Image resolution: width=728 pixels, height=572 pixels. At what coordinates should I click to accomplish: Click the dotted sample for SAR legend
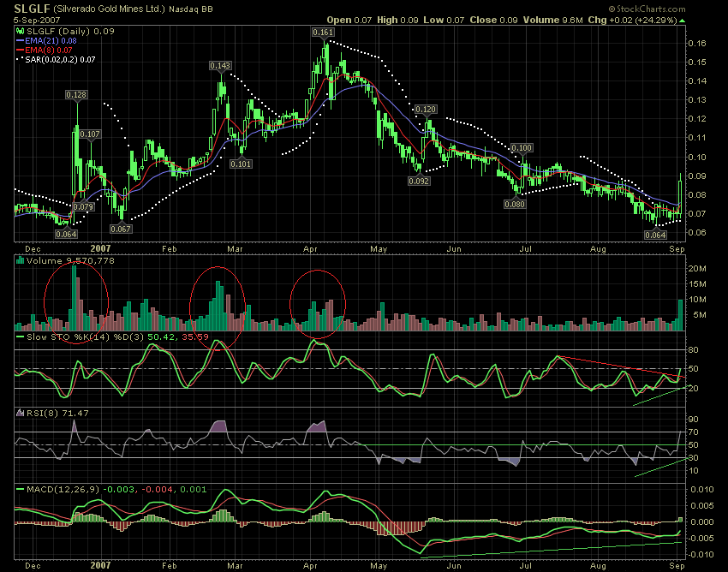(20, 59)
